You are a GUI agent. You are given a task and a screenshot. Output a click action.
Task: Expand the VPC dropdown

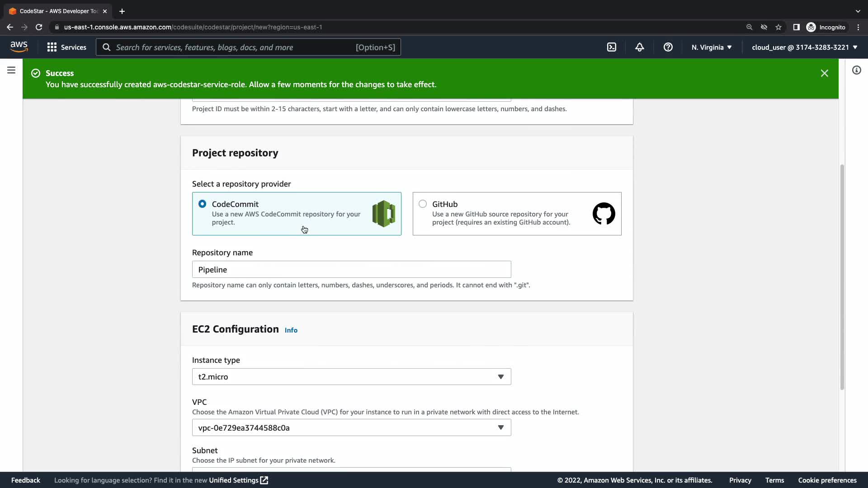coord(351,427)
